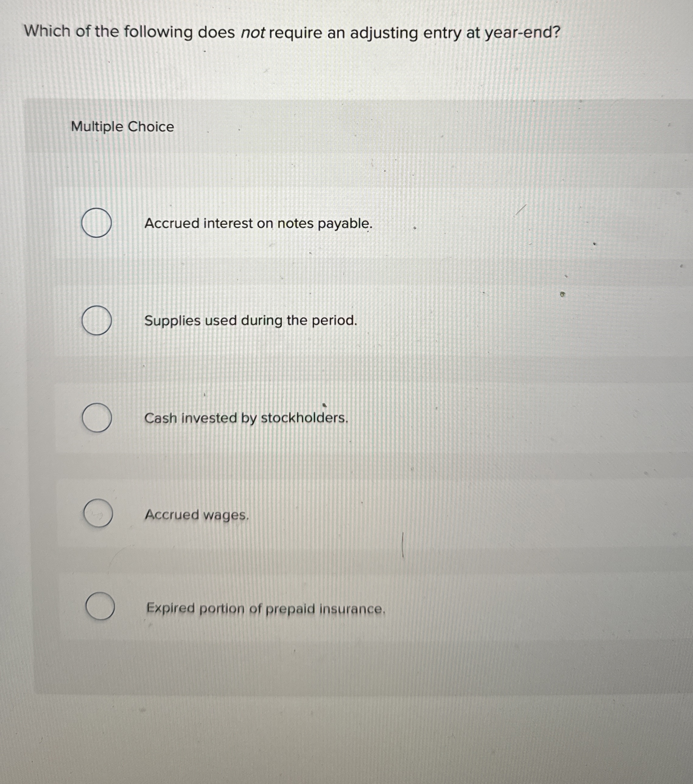Click the answer text Accrued interest on notes payable

coord(258,224)
